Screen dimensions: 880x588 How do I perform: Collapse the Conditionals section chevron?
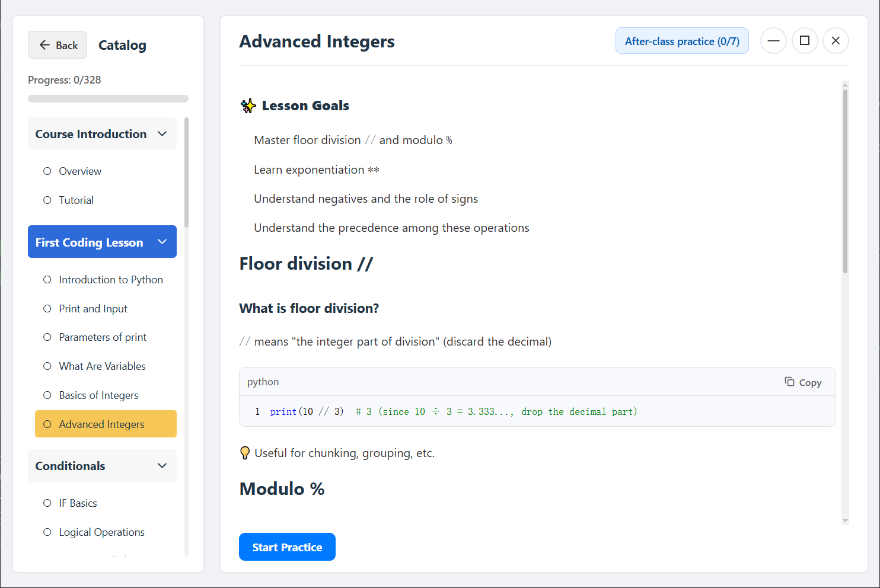pyautogui.click(x=162, y=466)
